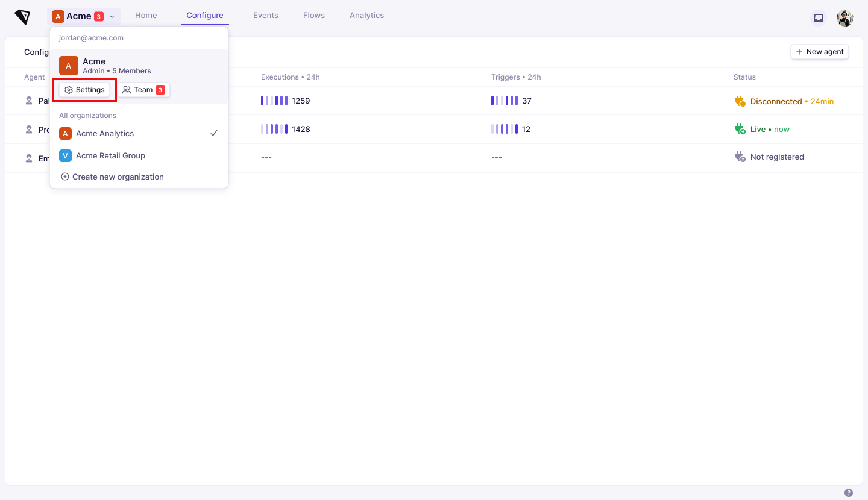The height and width of the screenshot is (500, 868).
Task: Click the blue V Acme Retail Group icon
Action: point(65,155)
